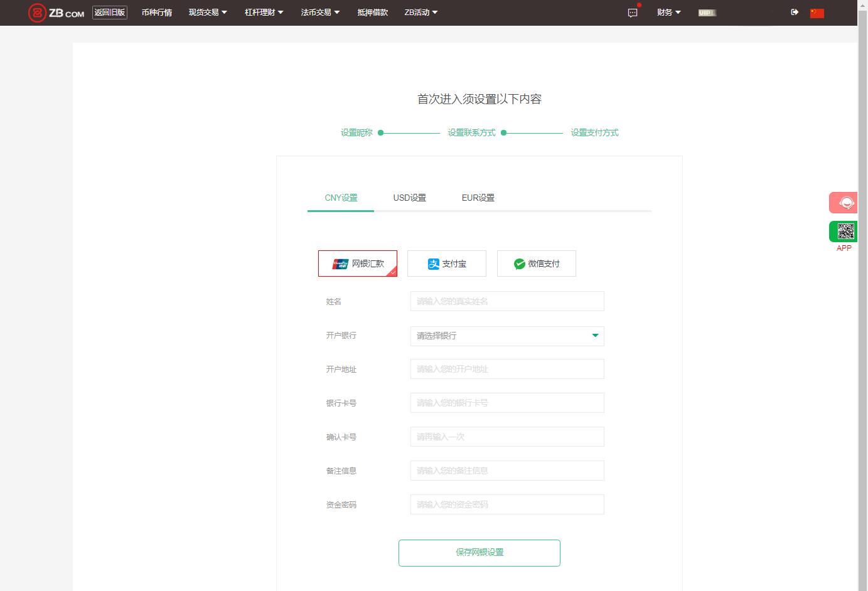Click the APP QR code widget
Image resolution: width=868 pixels, height=591 pixels.
[843, 232]
